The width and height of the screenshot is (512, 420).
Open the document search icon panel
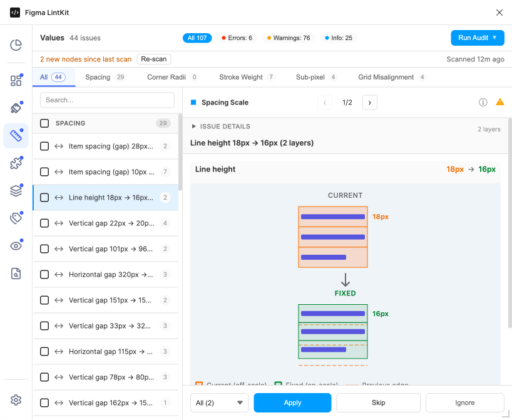[x=16, y=274]
